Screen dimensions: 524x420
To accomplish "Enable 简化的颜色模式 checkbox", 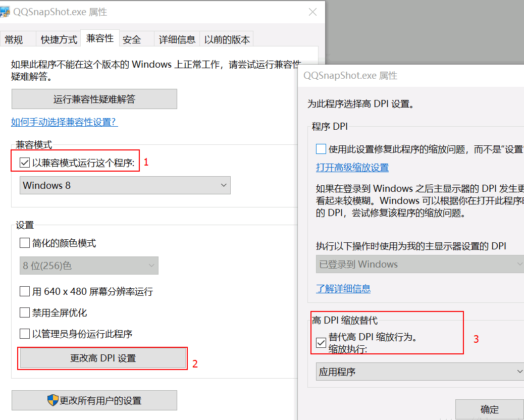I will [25, 243].
